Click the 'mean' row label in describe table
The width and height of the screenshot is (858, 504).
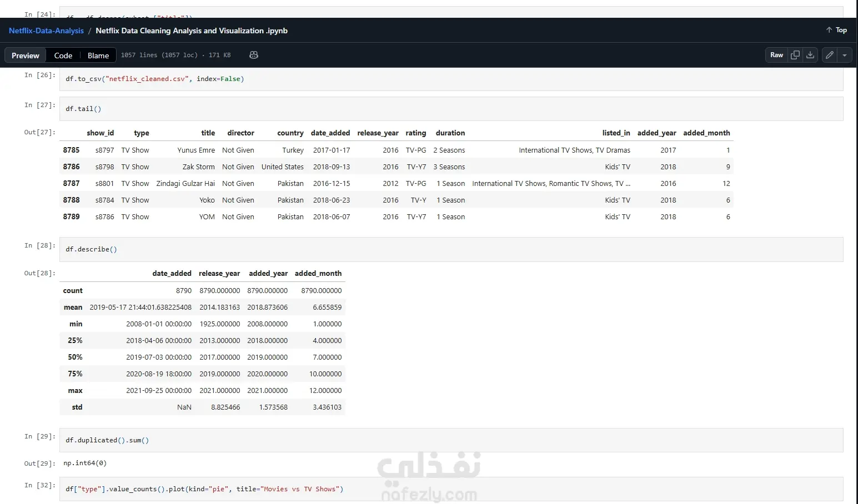(73, 308)
